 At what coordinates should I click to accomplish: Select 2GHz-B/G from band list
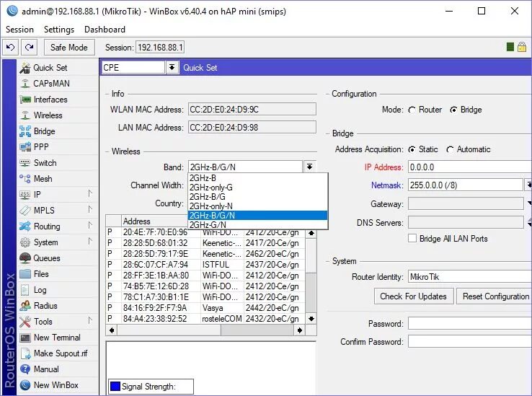point(257,197)
